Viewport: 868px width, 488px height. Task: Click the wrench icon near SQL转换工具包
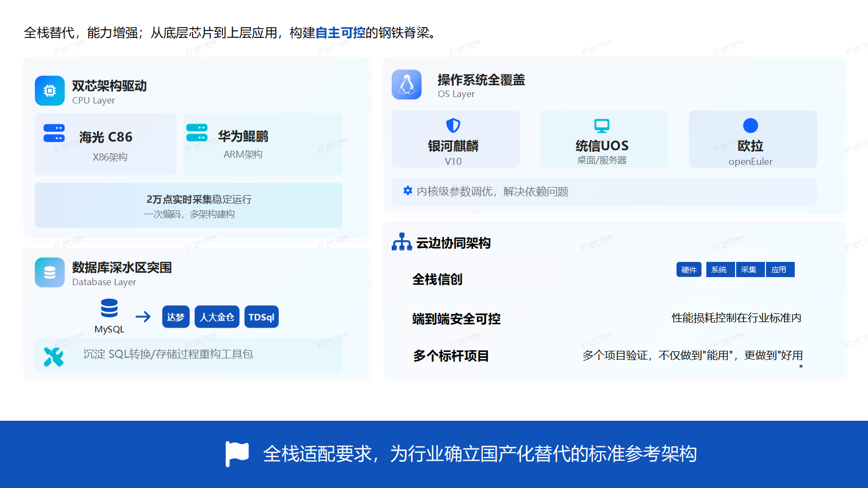tap(53, 355)
